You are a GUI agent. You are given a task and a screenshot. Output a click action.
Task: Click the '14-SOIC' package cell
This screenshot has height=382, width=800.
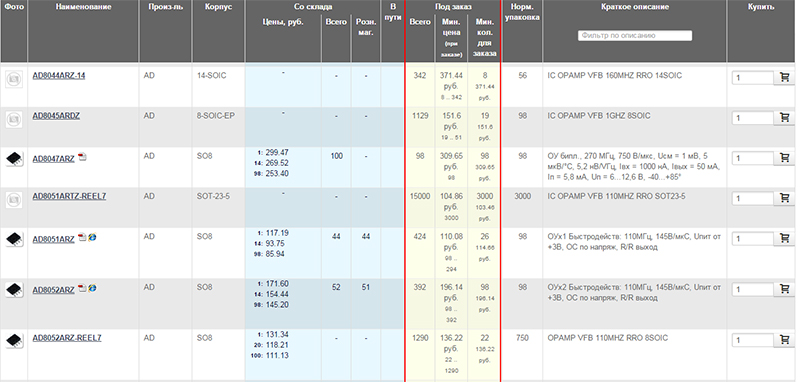click(x=211, y=75)
